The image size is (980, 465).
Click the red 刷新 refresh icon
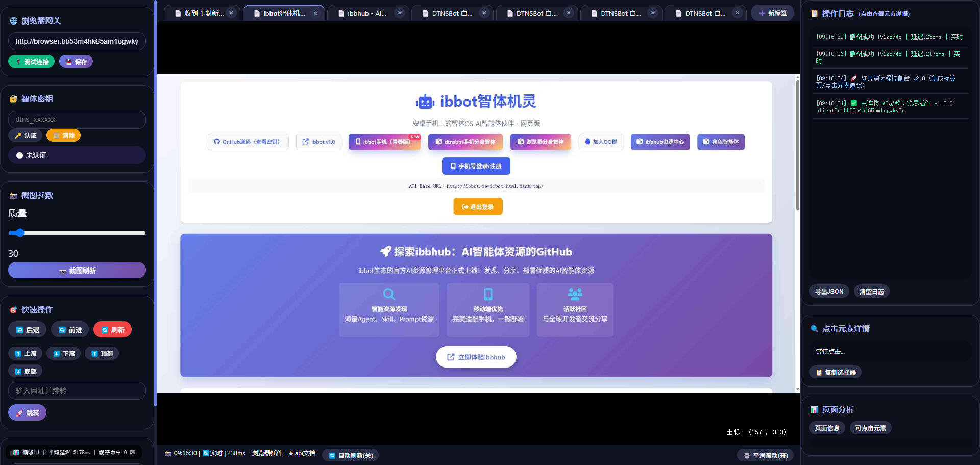tap(104, 329)
